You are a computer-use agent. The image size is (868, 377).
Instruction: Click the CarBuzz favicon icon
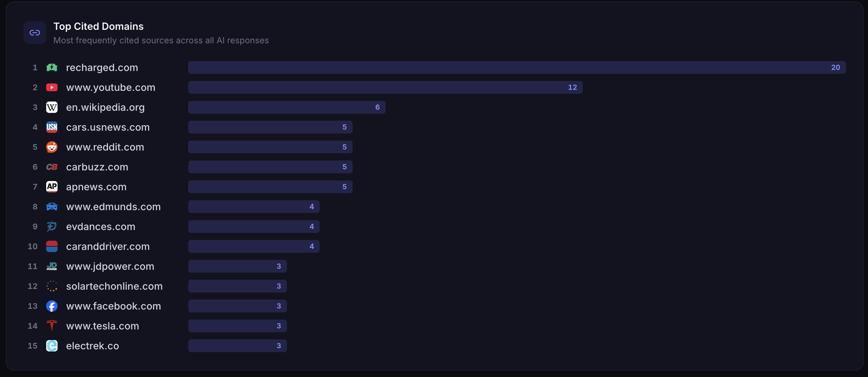(x=52, y=166)
